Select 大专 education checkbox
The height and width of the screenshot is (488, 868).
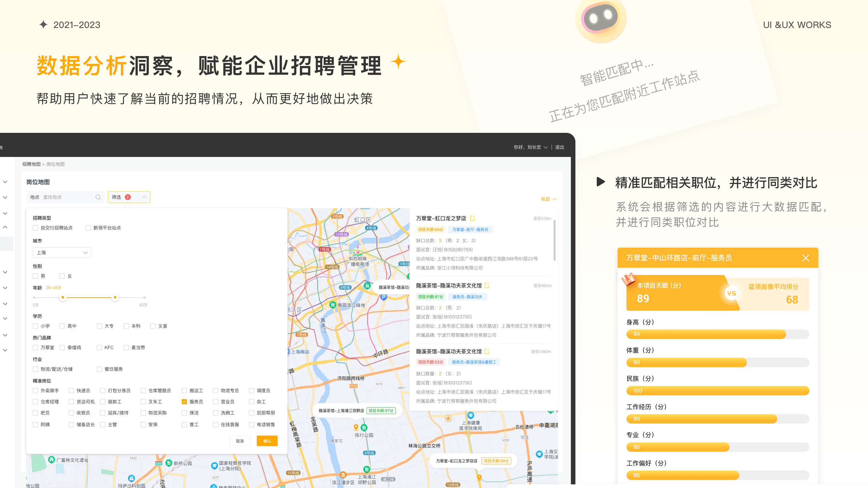99,326
